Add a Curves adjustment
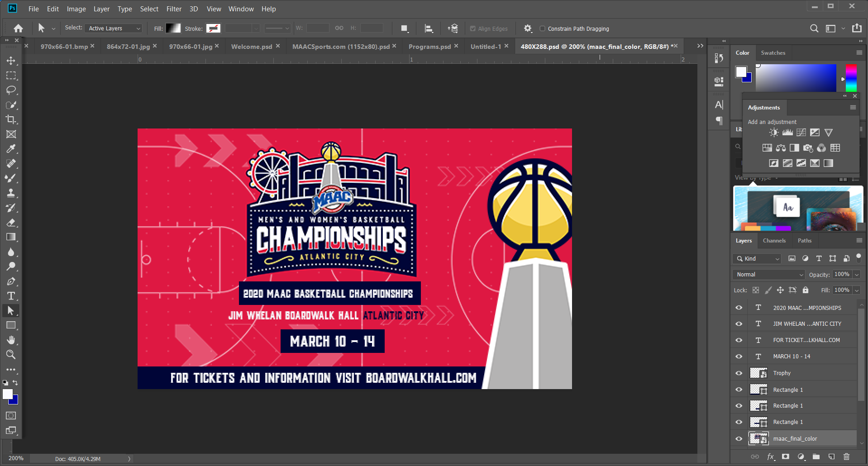Screen dimensions: 868x466 click(801, 133)
